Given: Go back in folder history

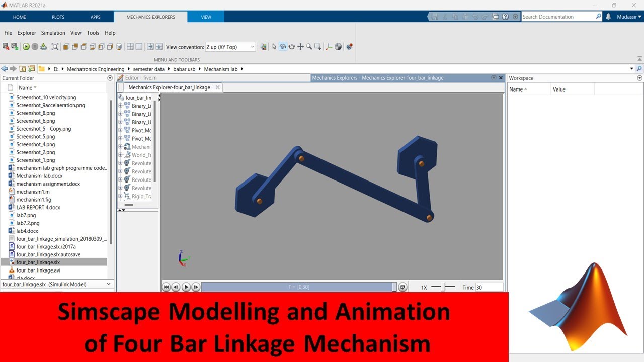Looking at the screenshot, I should pos(5,69).
